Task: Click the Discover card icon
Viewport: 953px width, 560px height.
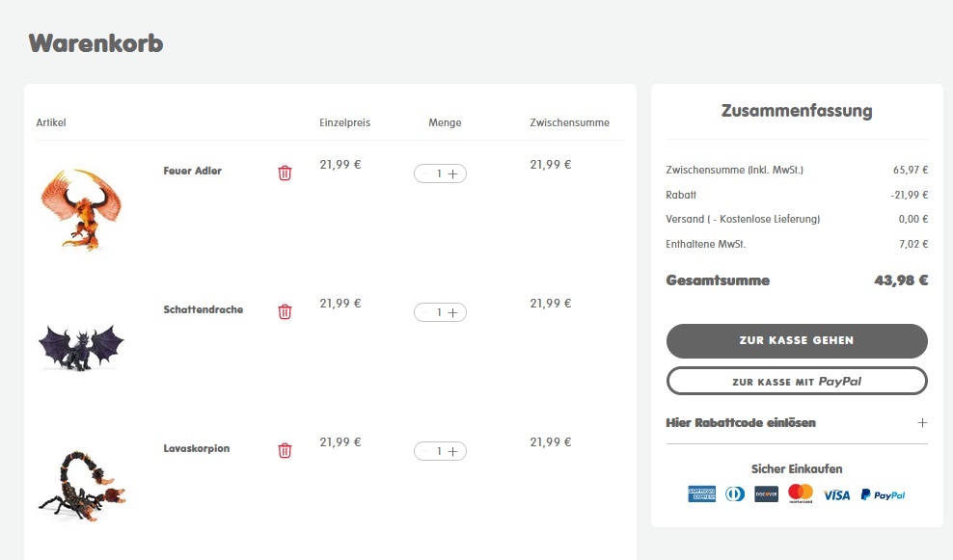Action: [767, 494]
